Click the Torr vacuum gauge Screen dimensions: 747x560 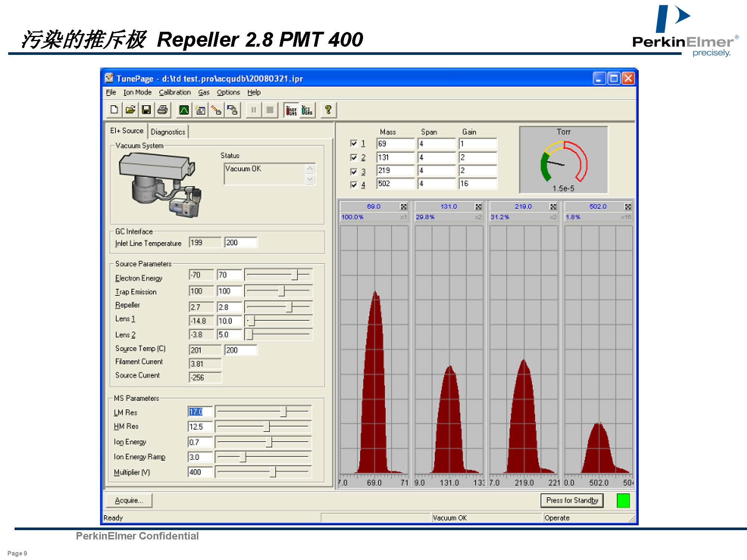tap(563, 160)
